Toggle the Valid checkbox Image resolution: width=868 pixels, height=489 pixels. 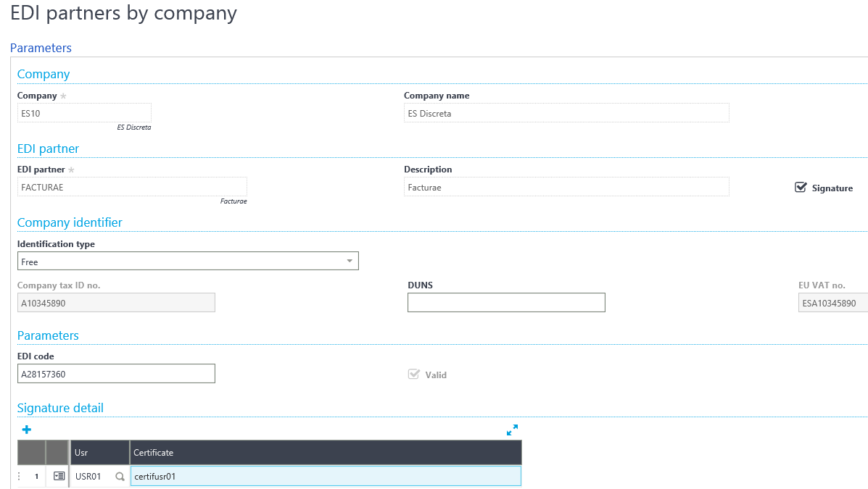pos(414,375)
